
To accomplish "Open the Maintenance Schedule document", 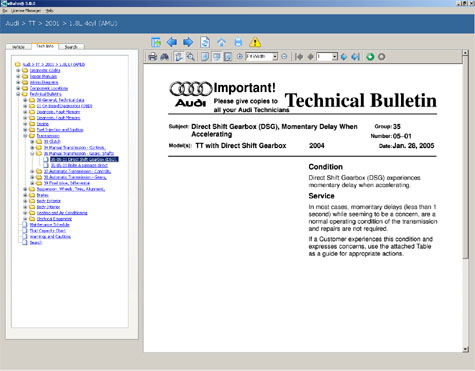I will (x=50, y=225).
